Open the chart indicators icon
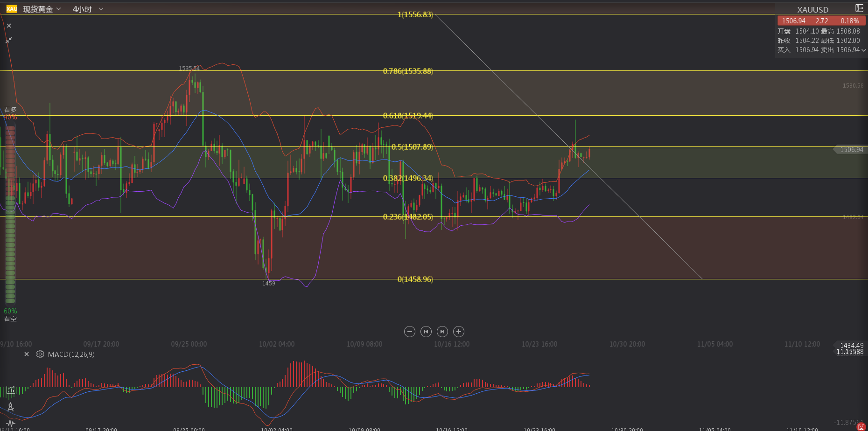868x431 pixels. coord(10,390)
